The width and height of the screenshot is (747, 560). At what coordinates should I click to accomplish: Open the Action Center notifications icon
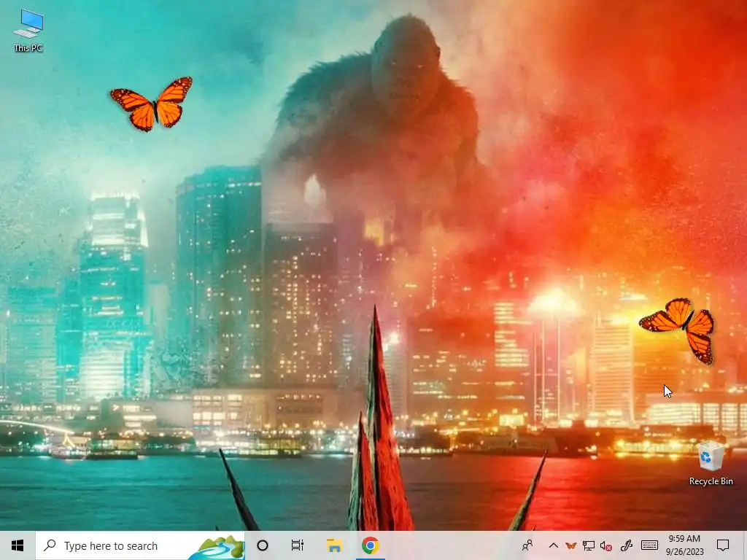(723, 545)
